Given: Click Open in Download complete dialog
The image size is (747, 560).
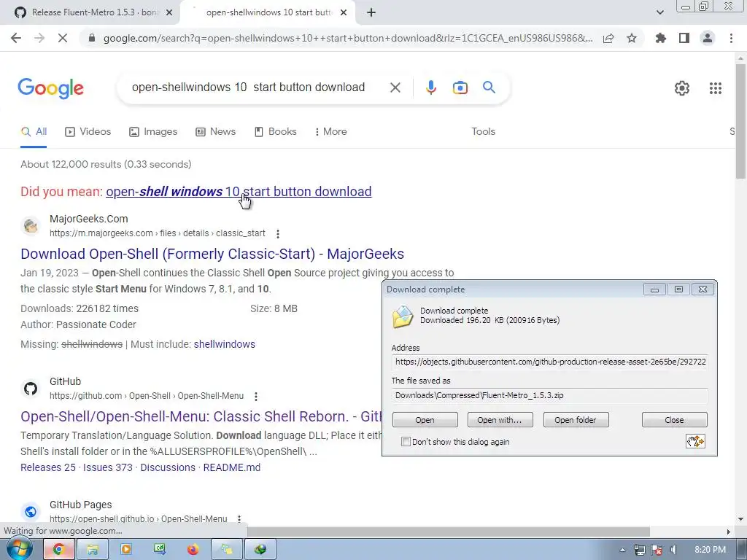Looking at the screenshot, I should tap(425, 420).
